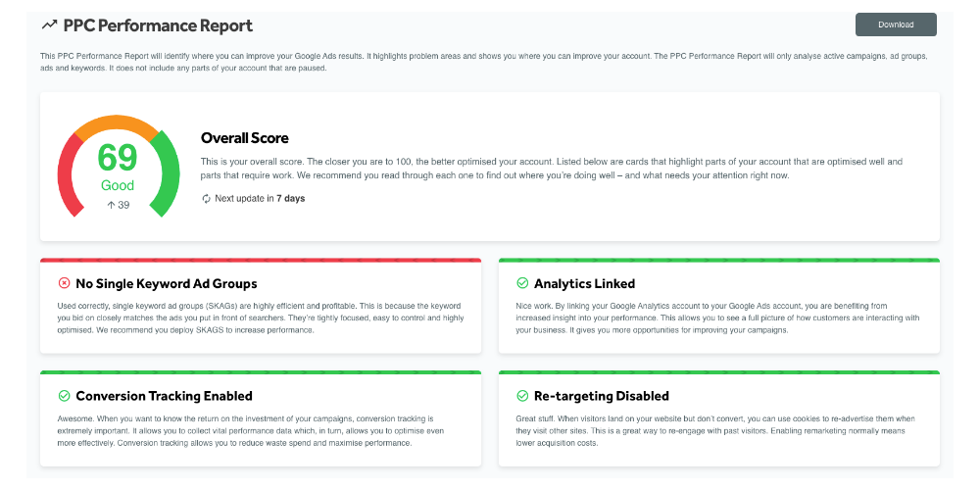Click the 69 score number in gauge
This screenshot has height=490, width=980.
pos(118,158)
